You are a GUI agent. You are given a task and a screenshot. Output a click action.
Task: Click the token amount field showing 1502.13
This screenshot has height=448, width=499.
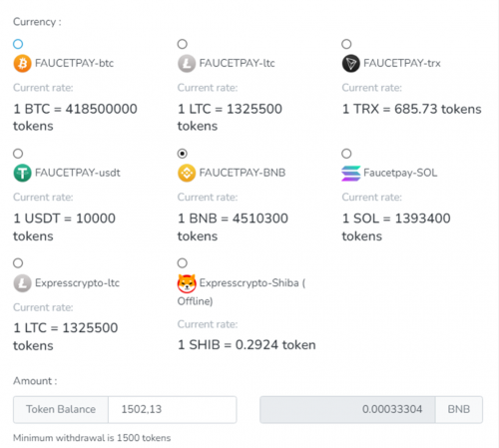click(173, 409)
